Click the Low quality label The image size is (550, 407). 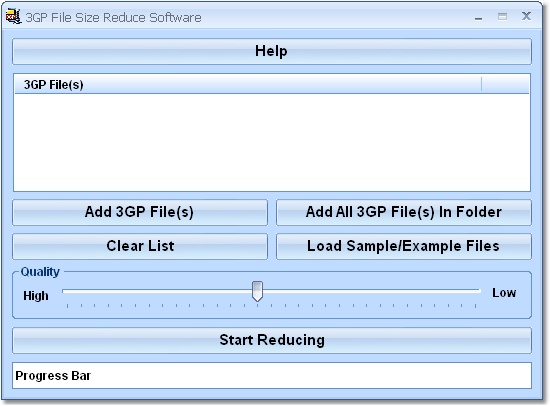coord(504,293)
